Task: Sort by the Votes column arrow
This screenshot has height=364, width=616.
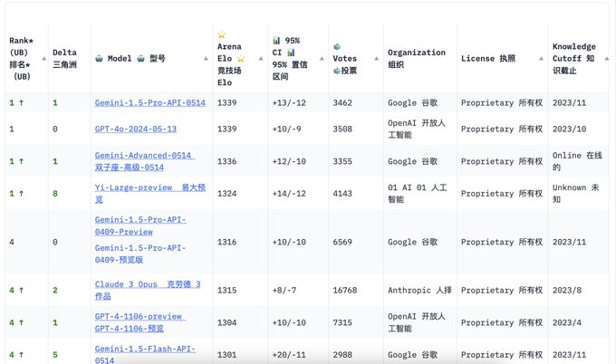Action: point(376,59)
